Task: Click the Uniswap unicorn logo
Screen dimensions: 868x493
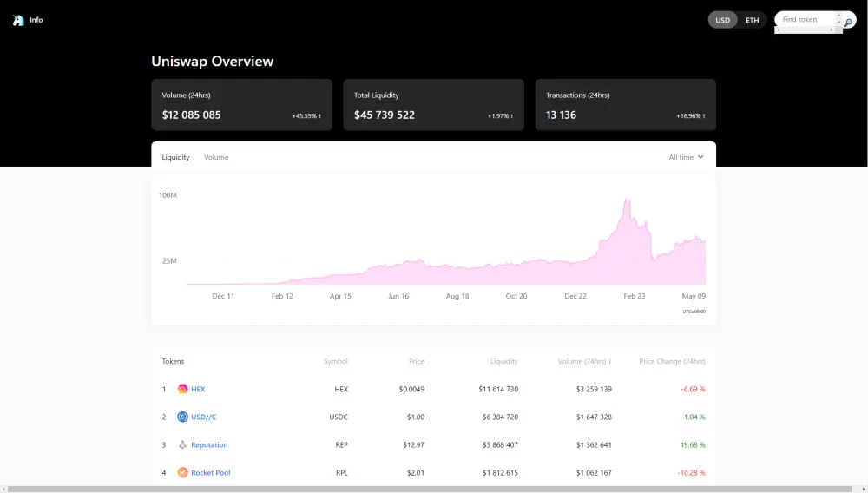Action: tap(18, 20)
